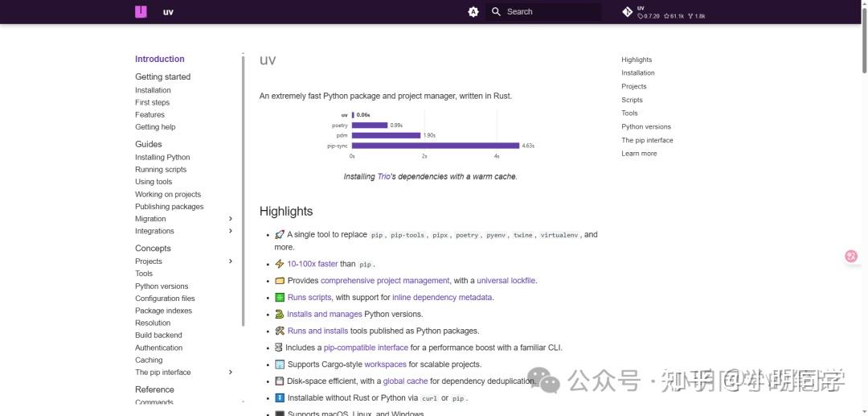
Task: Jump to Learn more in table of contents
Action: (639, 154)
